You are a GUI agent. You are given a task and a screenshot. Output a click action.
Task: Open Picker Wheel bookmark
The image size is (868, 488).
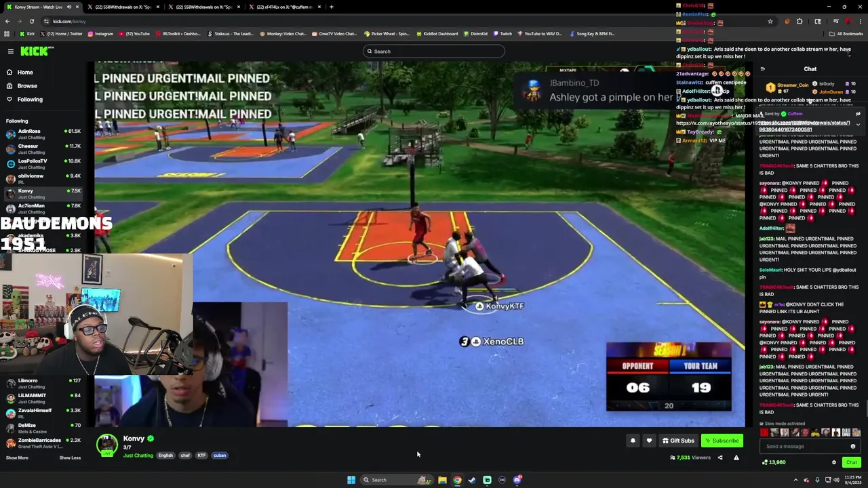387,33
